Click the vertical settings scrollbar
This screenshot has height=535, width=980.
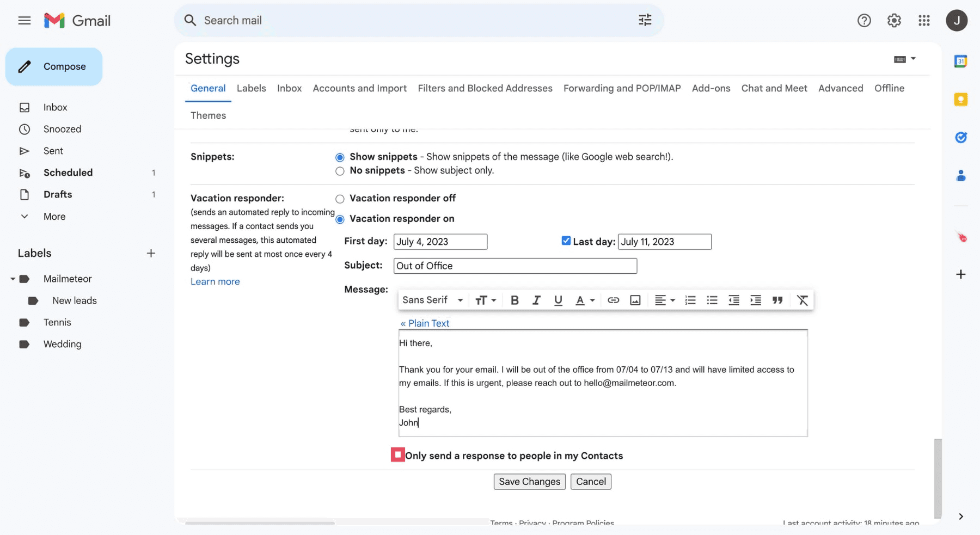pos(938,479)
